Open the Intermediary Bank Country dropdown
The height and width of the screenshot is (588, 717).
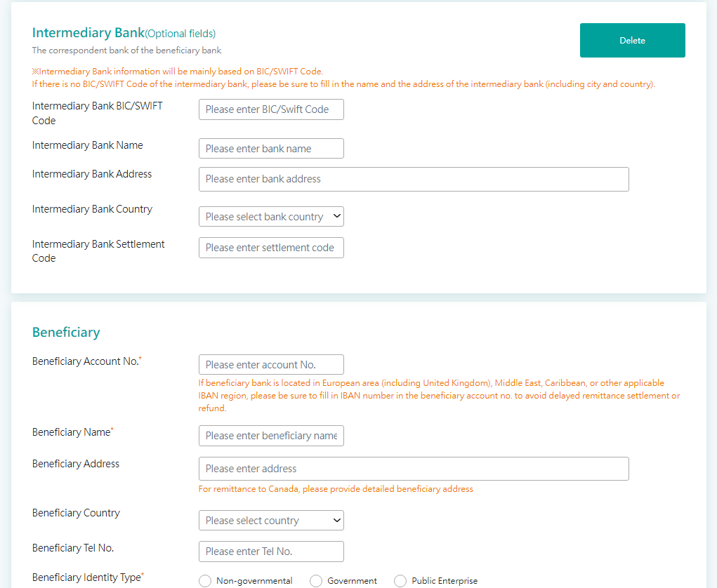coord(271,217)
